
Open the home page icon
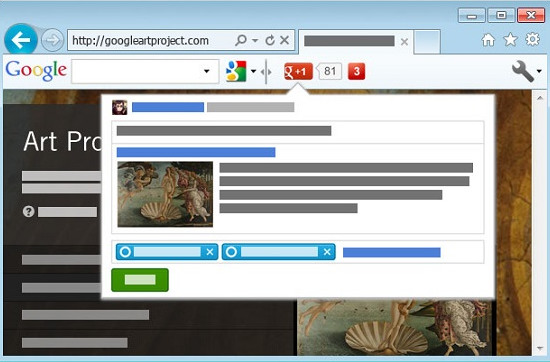[488, 40]
